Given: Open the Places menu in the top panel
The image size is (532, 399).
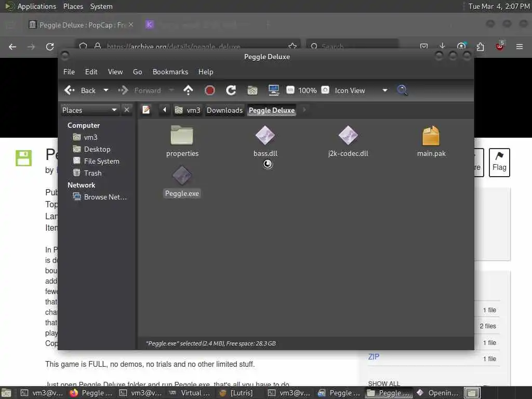Looking at the screenshot, I should coord(73,6).
